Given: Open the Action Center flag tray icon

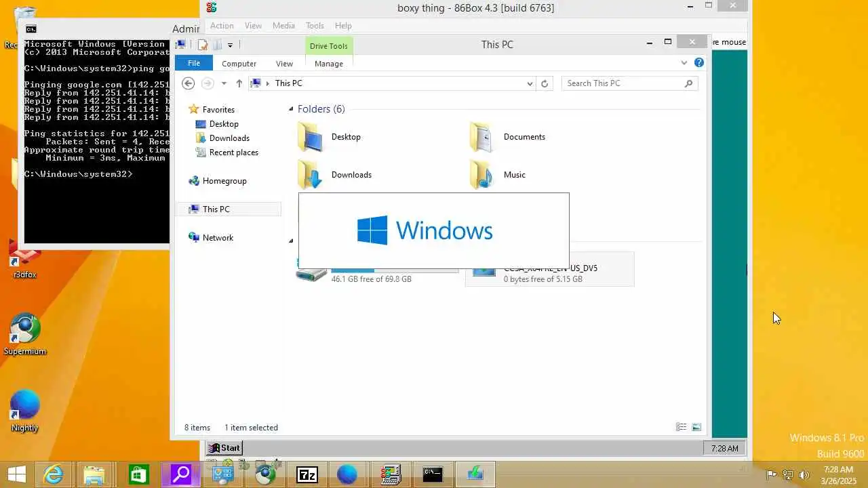Looking at the screenshot, I should pyautogui.click(x=771, y=474).
